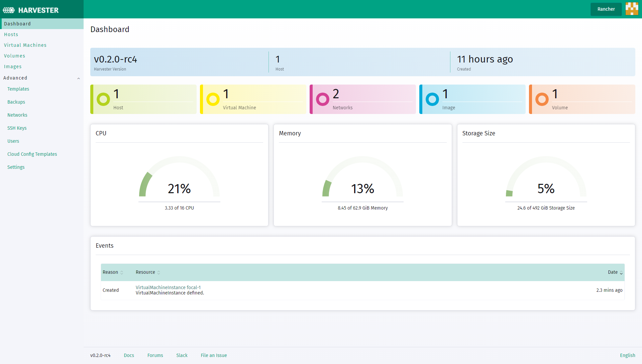Go to Virtual Machines in sidebar

[x=25, y=45]
